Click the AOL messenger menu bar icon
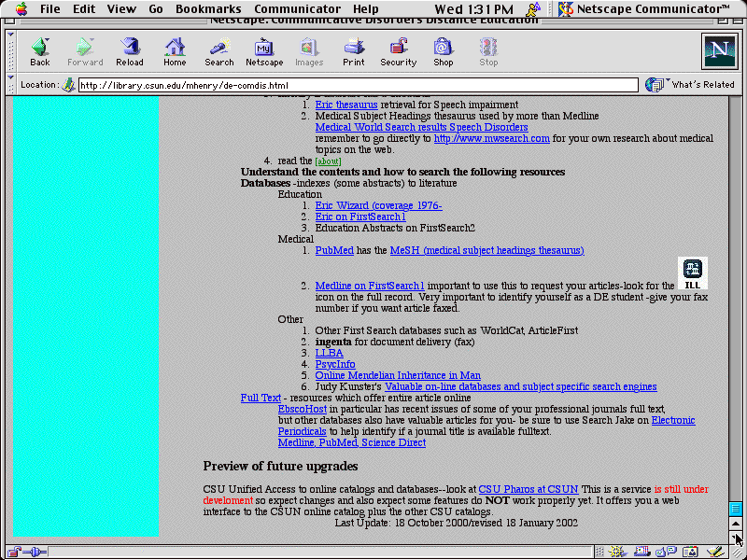Screen dimensions: 747x560 (533, 8)
